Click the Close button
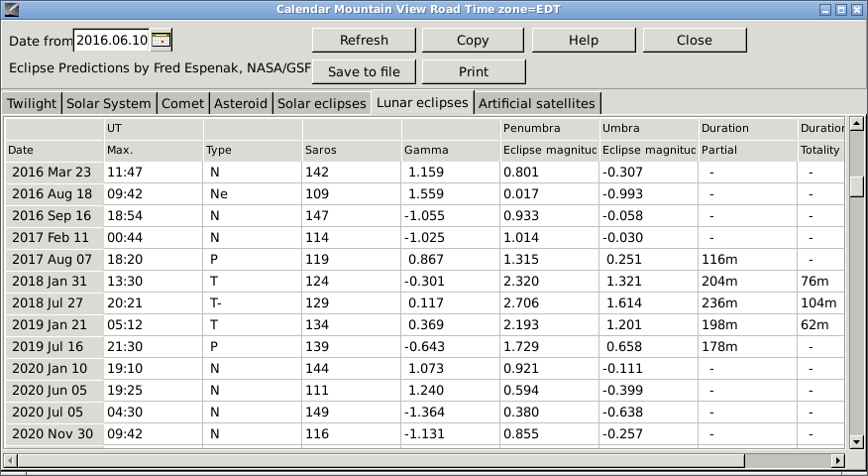 pyautogui.click(x=695, y=40)
